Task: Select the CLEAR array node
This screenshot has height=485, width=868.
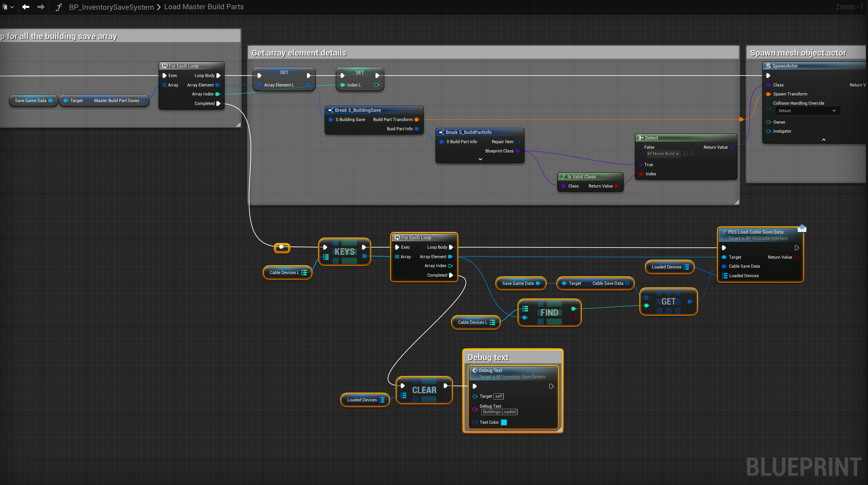Action: pyautogui.click(x=424, y=390)
